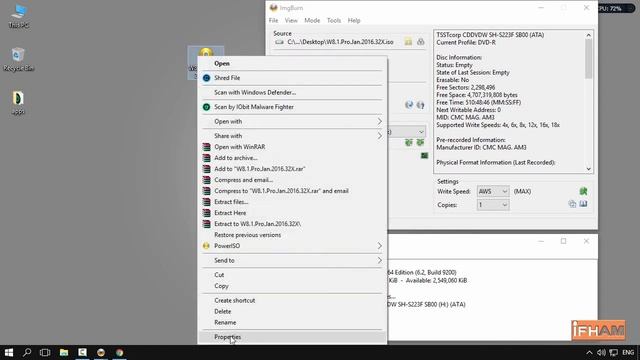Click ImgBurn write speed settings icon beside (MAX)
Viewport: 640px width, 360px height.
click(583, 191)
